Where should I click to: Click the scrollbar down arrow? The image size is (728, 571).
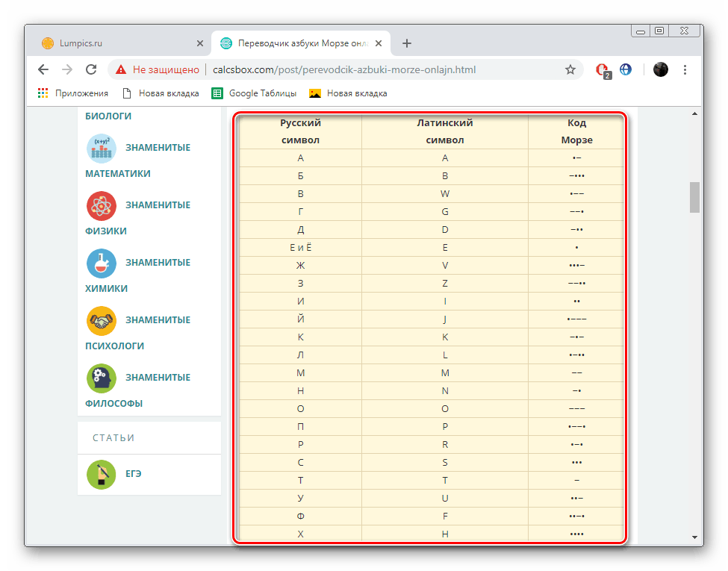(694, 536)
